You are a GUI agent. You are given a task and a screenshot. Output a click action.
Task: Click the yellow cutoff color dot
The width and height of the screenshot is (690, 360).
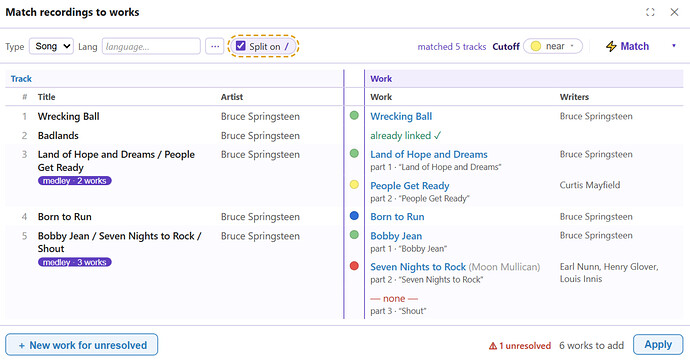(536, 46)
